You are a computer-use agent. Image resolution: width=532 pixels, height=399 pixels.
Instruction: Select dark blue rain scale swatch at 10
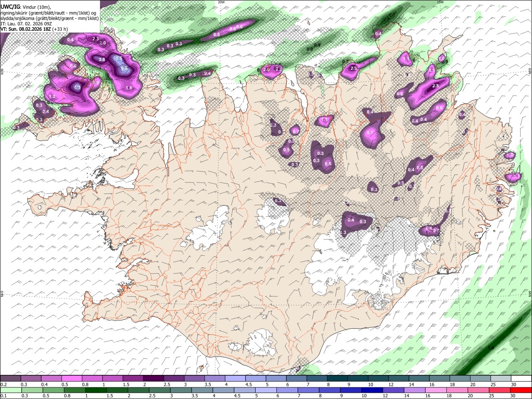tap(372, 390)
